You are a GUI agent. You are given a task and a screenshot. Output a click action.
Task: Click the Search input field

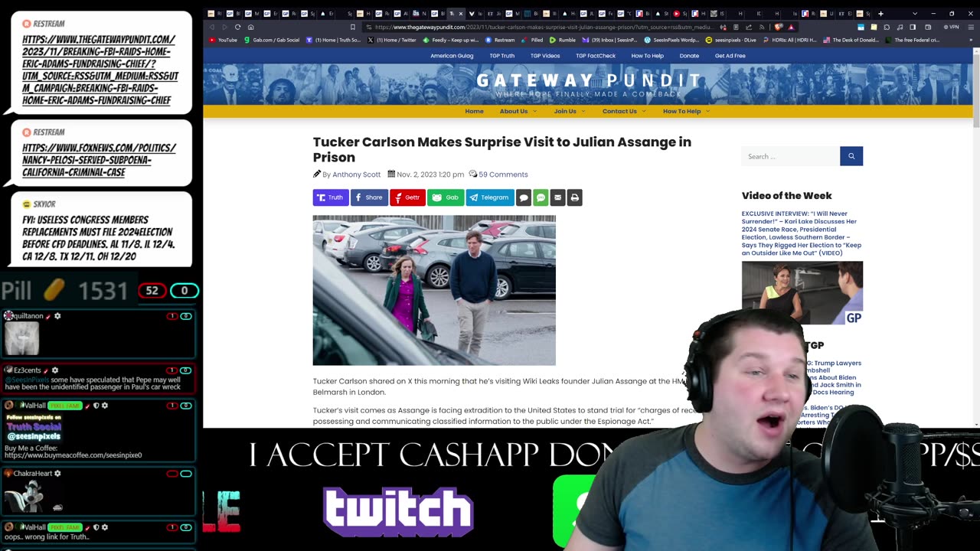click(790, 156)
